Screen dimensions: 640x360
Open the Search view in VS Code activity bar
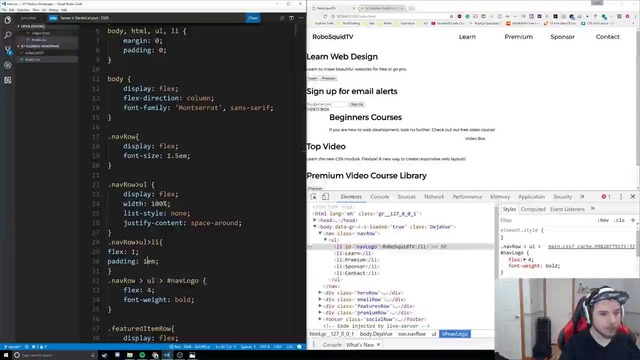click(x=7, y=35)
